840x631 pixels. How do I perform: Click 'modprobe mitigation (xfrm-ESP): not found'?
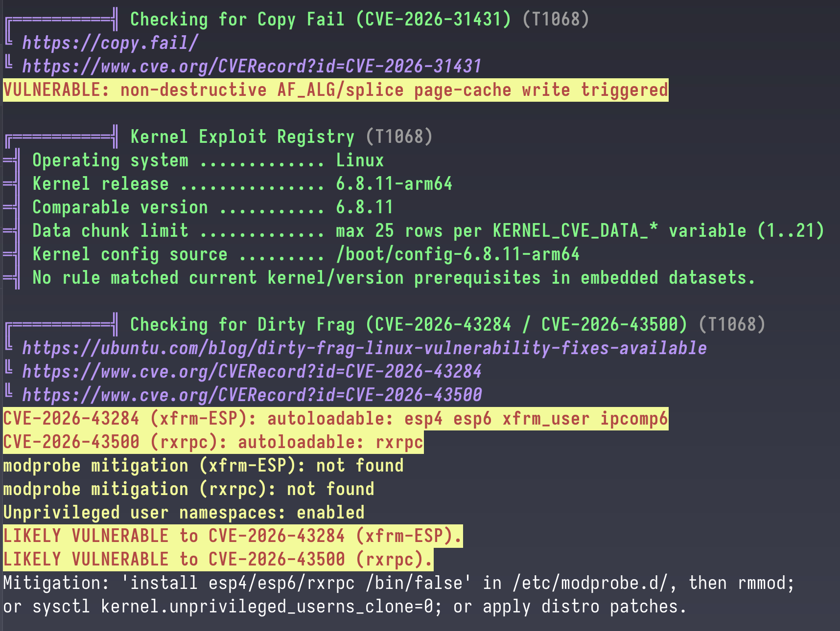click(204, 466)
